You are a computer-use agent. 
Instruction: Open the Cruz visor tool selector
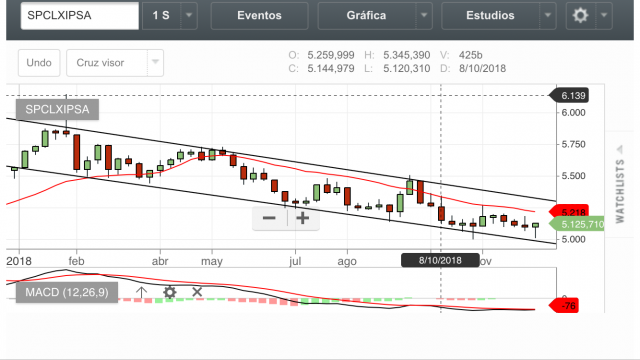pos(115,63)
